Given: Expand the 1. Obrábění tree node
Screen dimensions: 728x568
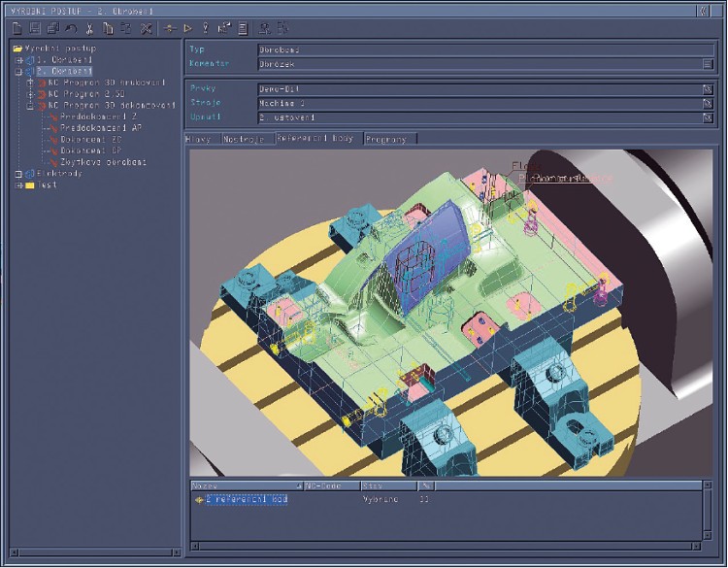Looking at the screenshot, I should [17, 59].
